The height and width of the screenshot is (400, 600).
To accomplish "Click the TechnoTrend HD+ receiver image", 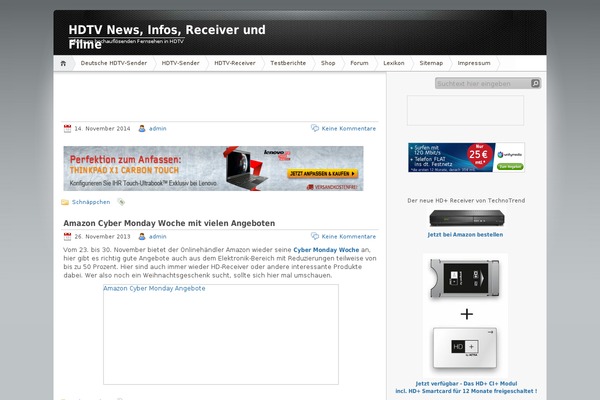I will (x=465, y=218).
